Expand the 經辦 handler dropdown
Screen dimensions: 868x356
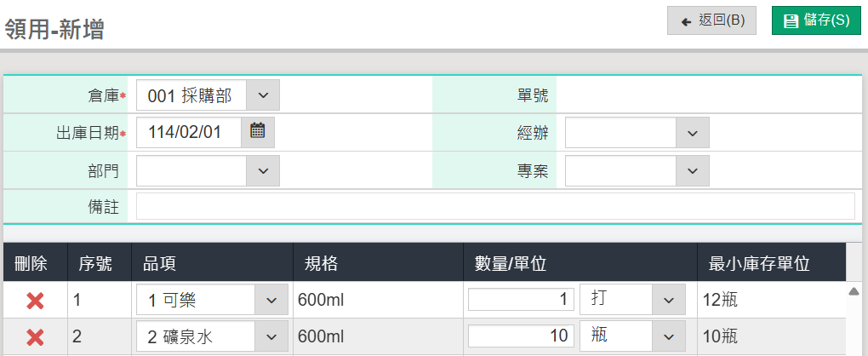[692, 133]
